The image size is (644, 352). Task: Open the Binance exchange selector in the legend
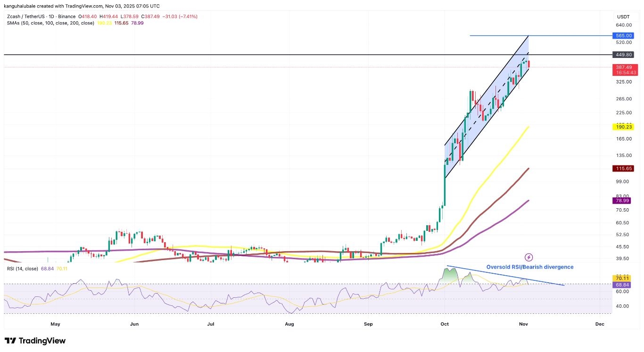coord(67,16)
